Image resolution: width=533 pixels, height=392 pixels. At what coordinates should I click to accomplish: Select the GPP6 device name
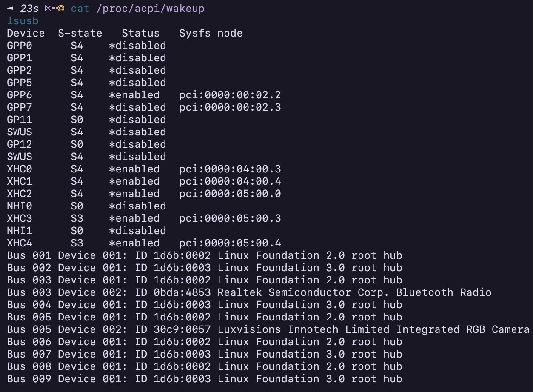20,95
